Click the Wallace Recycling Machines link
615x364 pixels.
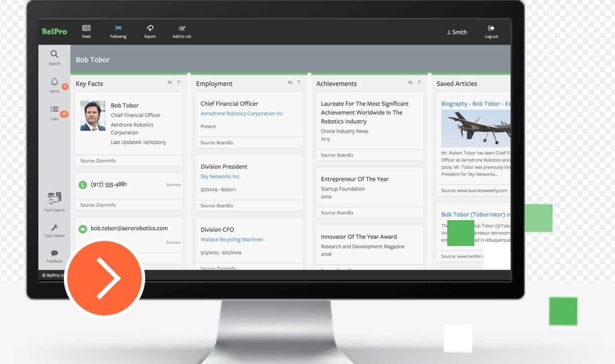click(x=232, y=239)
